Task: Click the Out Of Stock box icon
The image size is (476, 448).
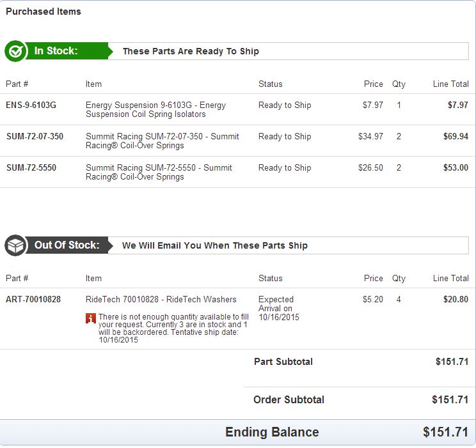Action: (x=15, y=245)
